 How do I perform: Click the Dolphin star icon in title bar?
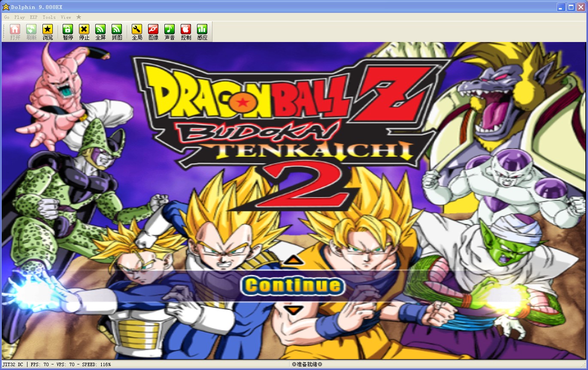[6, 7]
